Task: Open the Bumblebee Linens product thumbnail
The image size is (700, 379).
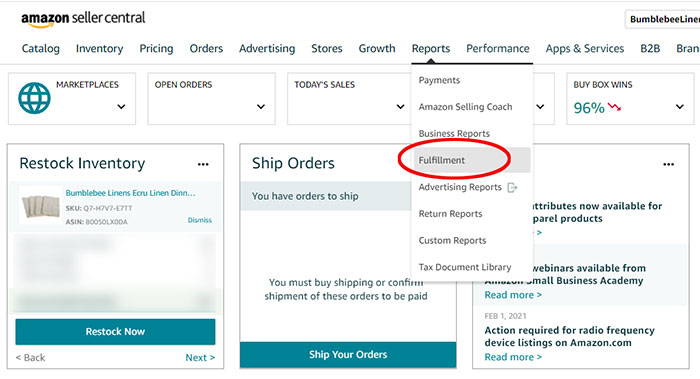Action: (41, 206)
